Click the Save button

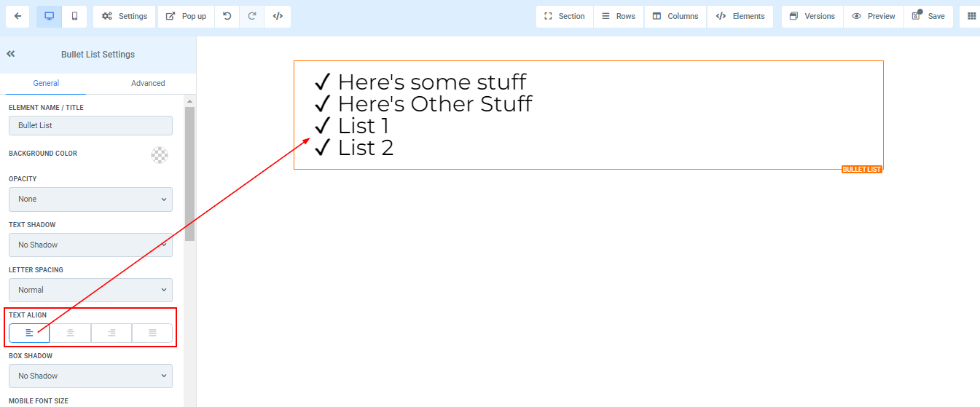928,16
